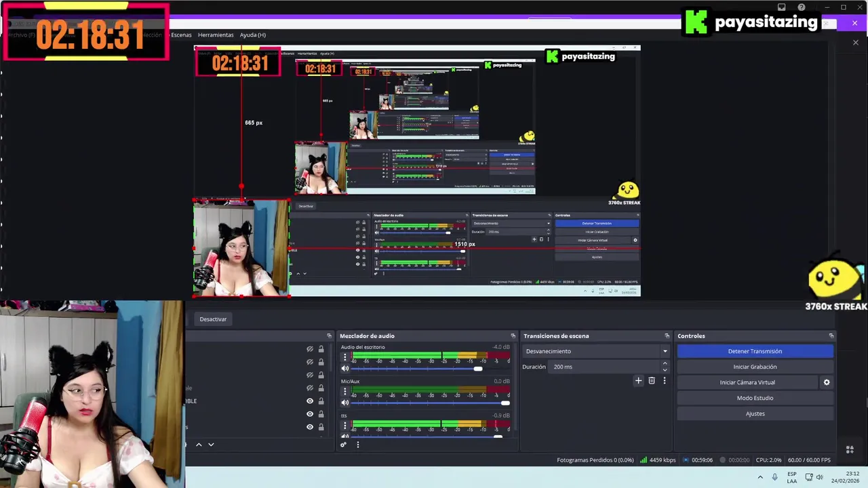Viewport: 868px width, 488px height.
Task: Pop out the Controles dock
Action: click(831, 336)
